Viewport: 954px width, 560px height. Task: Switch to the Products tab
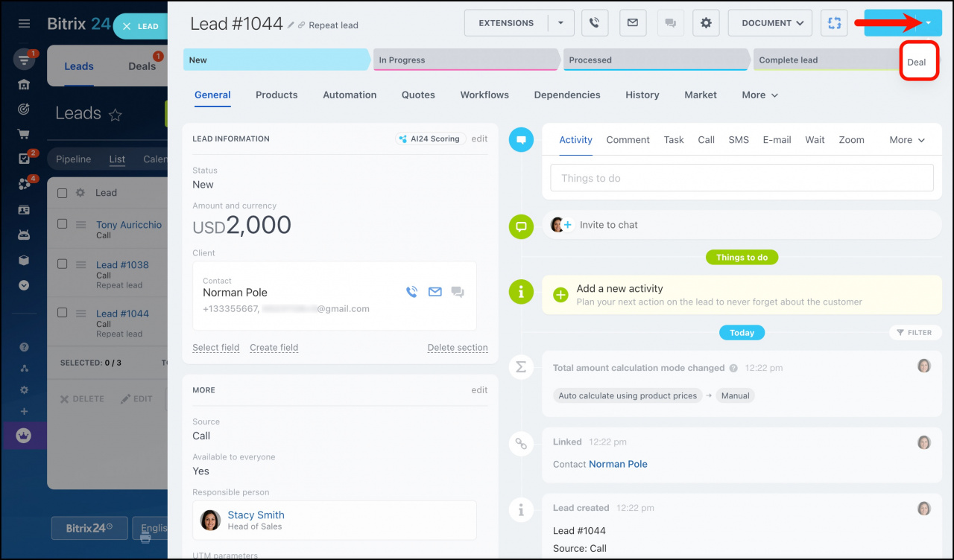click(x=277, y=95)
